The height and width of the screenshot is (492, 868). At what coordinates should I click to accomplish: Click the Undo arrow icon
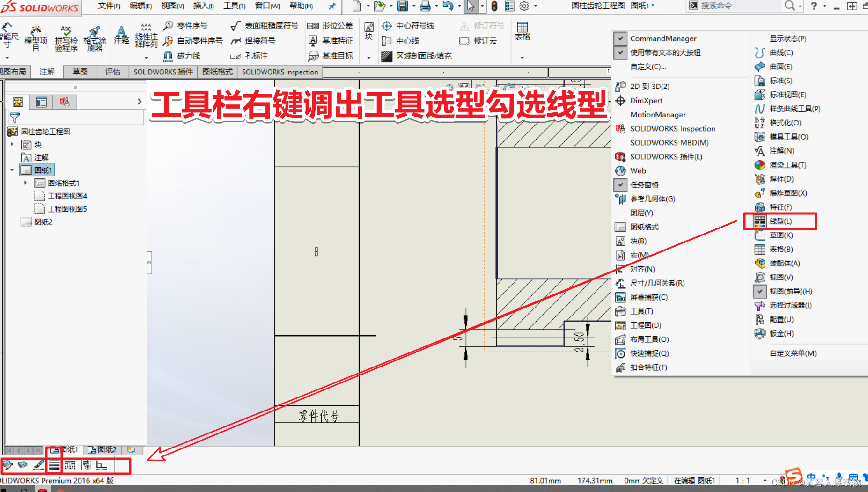(x=448, y=6)
